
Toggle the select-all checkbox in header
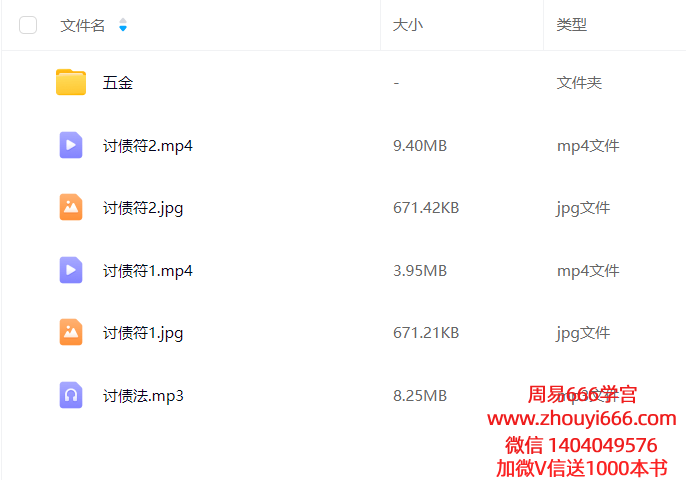28,25
